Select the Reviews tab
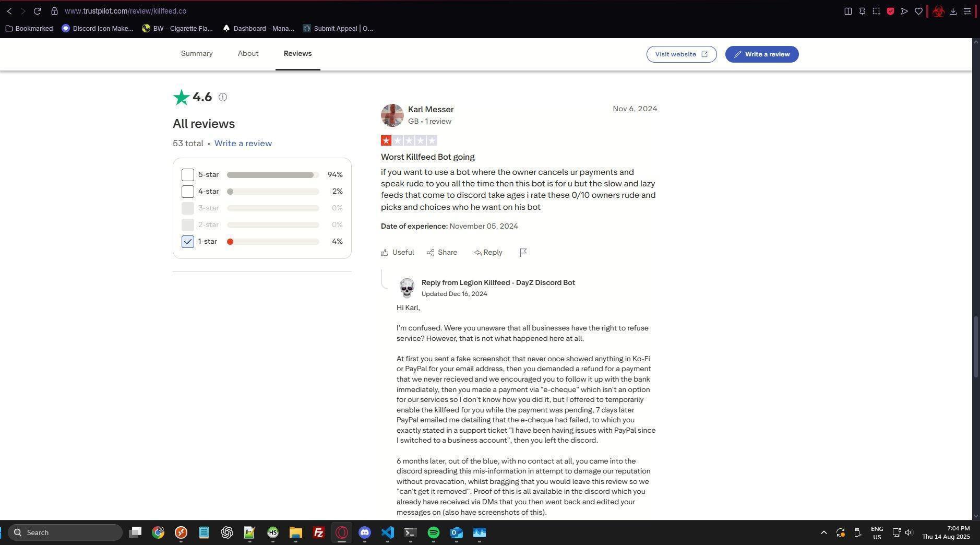Screen dimensions: 980x545 [298, 54]
